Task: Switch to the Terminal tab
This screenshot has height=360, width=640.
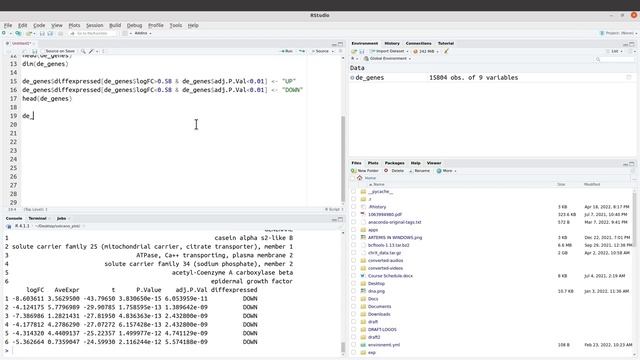Action: point(37,218)
